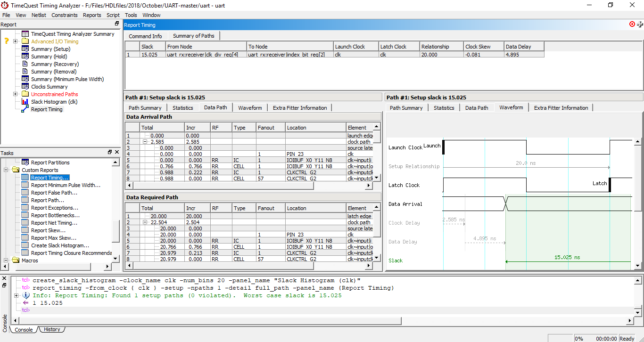The width and height of the screenshot is (644, 342).
Task: Undock the Report panel
Action: pyautogui.click(x=117, y=24)
